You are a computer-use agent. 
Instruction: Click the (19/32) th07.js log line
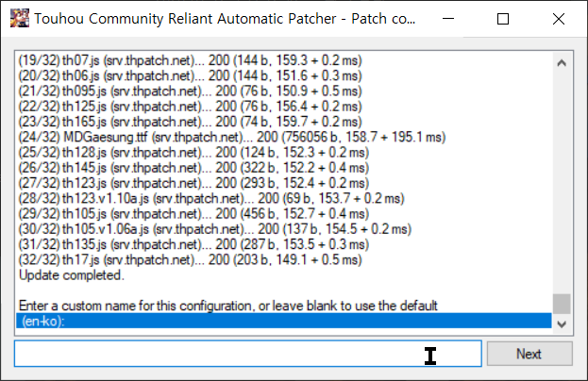tap(190, 60)
